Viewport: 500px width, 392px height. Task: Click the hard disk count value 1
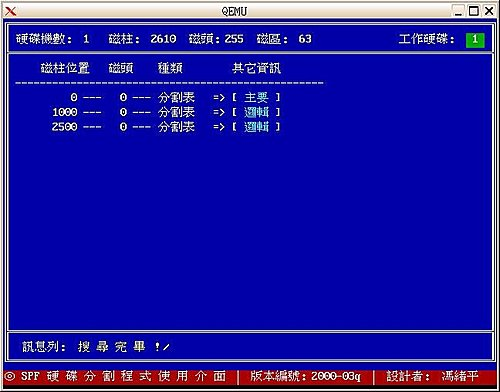click(x=86, y=39)
